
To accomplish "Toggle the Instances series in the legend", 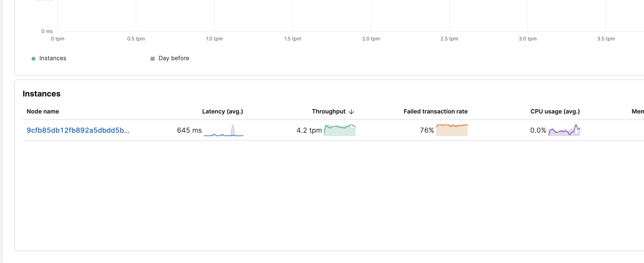I will pyautogui.click(x=49, y=58).
